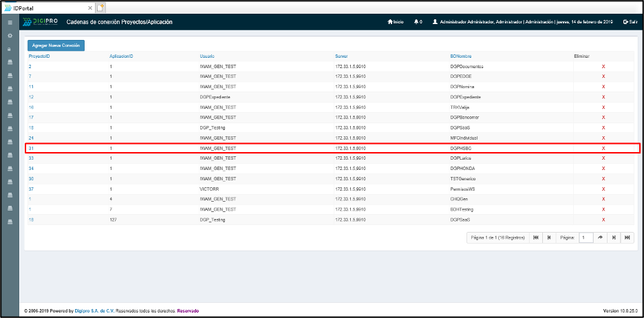Go to first page of results
The height and width of the screenshot is (318, 644).
536,237
